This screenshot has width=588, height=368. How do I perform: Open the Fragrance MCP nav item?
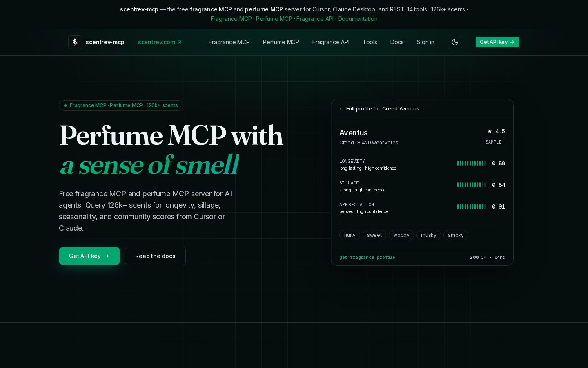click(x=229, y=42)
